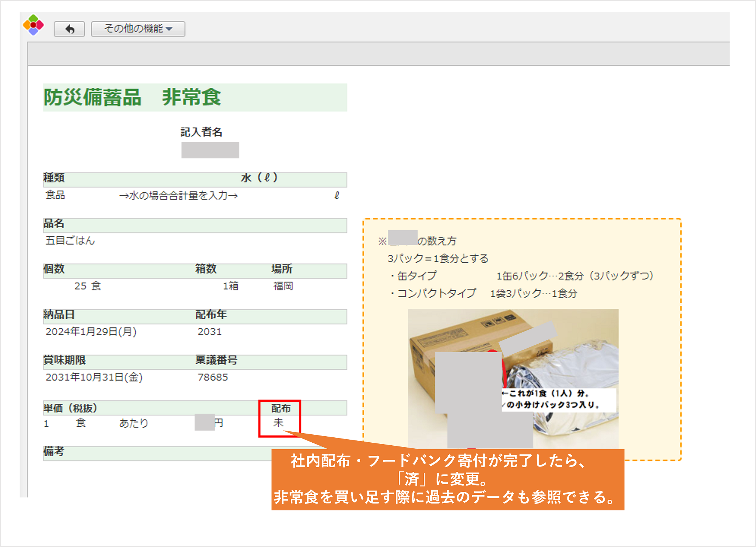Click the 配布年 value 2031
Screen dimensions: 756x547
pos(209,332)
